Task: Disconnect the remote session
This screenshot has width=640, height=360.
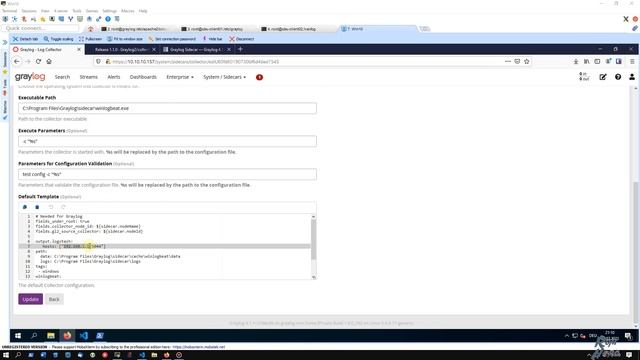Action: point(242,39)
